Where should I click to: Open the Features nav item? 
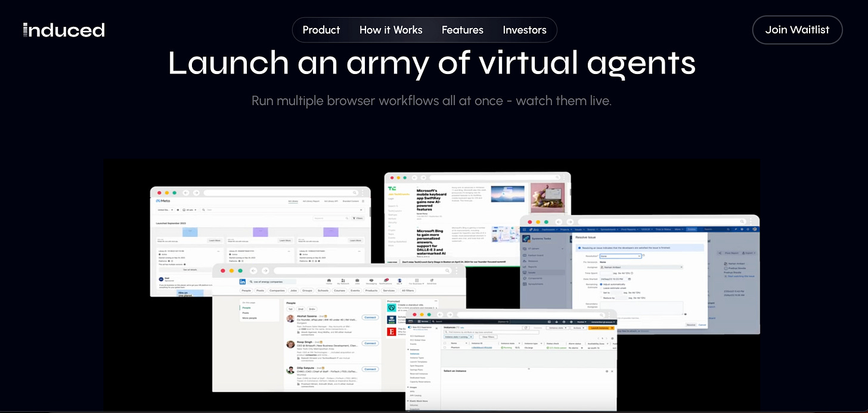(463, 30)
